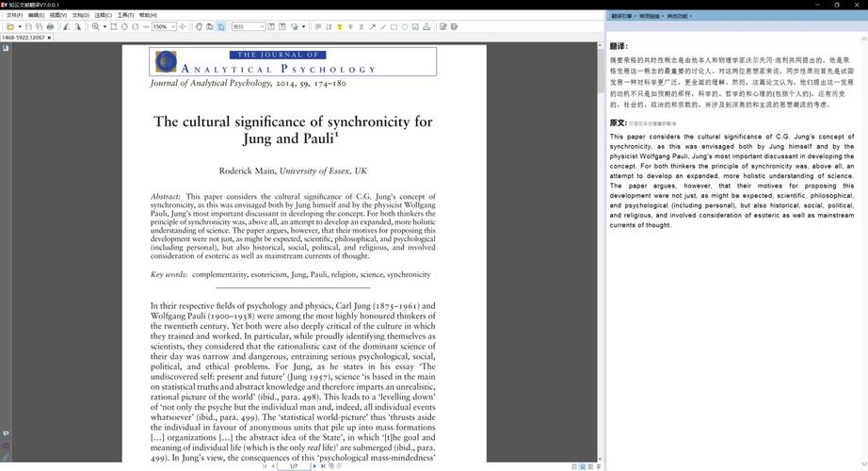This screenshot has height=471, width=868.
Task: Click the zoom magnifier icon
Action: (95, 26)
